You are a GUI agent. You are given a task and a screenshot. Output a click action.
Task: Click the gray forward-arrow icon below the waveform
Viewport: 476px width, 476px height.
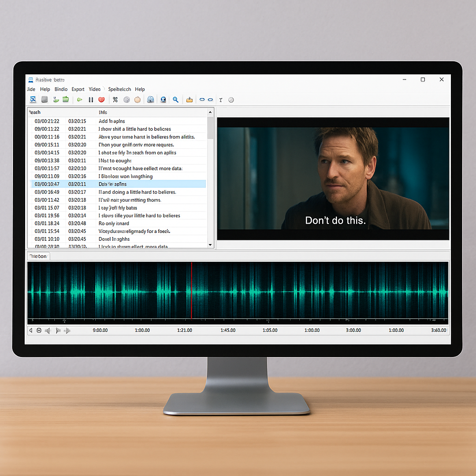(x=58, y=331)
